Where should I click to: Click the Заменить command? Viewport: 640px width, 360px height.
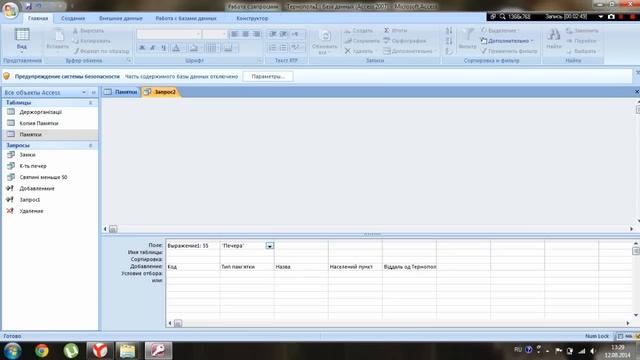pos(582,31)
